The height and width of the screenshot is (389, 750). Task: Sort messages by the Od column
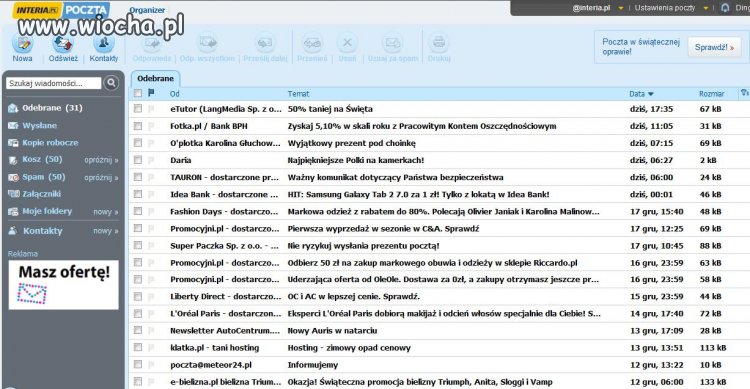(175, 94)
